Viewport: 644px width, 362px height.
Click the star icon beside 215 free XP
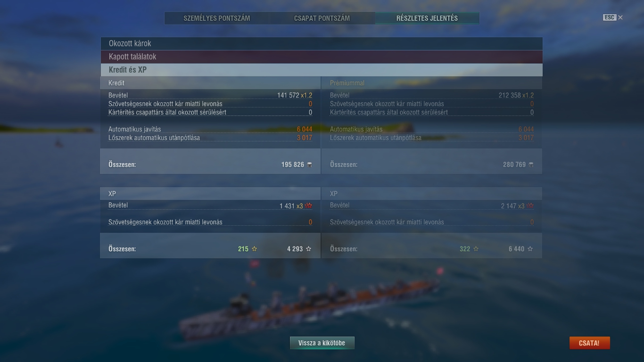pos(255,249)
